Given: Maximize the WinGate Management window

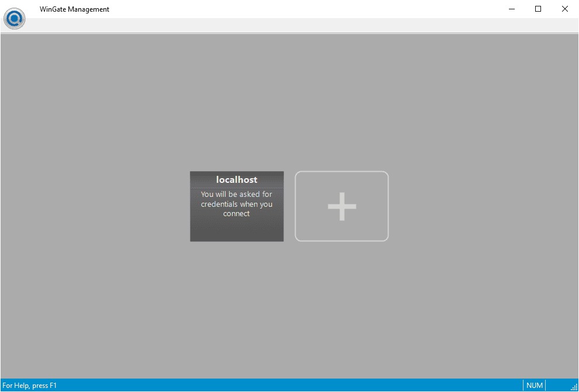Looking at the screenshot, I should (538, 9).
